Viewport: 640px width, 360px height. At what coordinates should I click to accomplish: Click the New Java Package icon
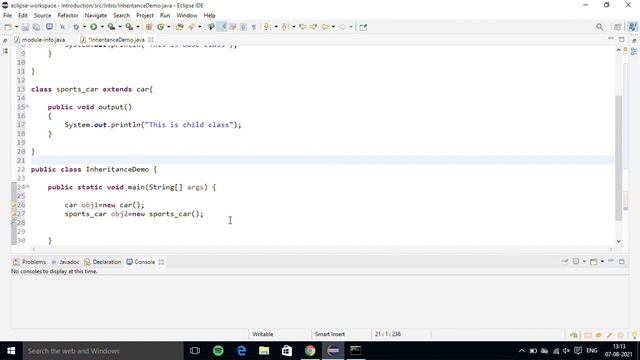(x=149, y=27)
